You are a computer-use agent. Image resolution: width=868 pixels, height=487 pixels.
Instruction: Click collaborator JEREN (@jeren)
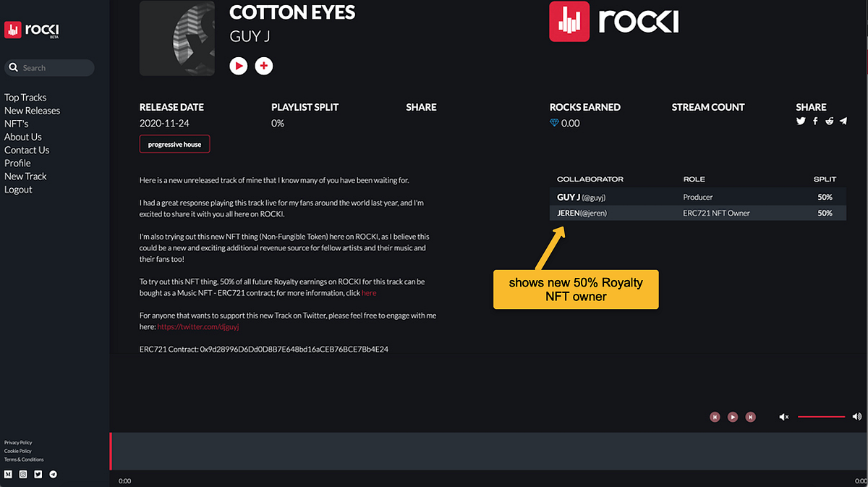pos(582,213)
